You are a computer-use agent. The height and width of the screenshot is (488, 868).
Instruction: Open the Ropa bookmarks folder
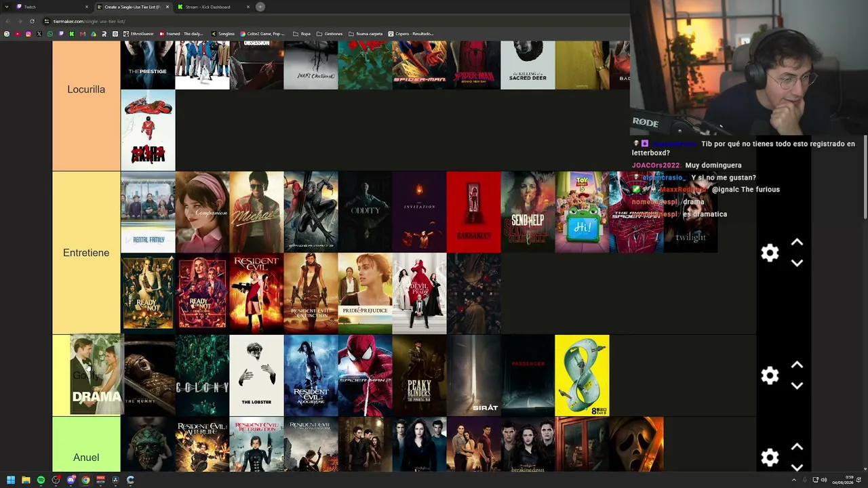click(x=302, y=34)
